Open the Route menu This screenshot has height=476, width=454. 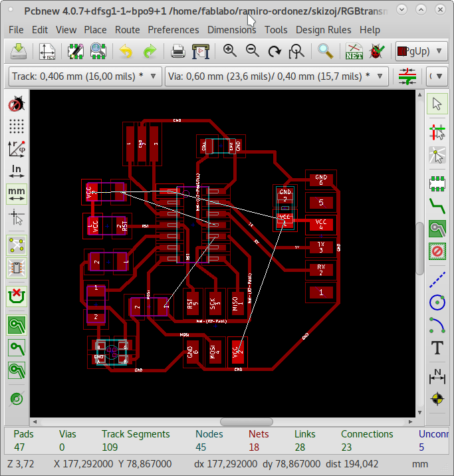pos(127,30)
